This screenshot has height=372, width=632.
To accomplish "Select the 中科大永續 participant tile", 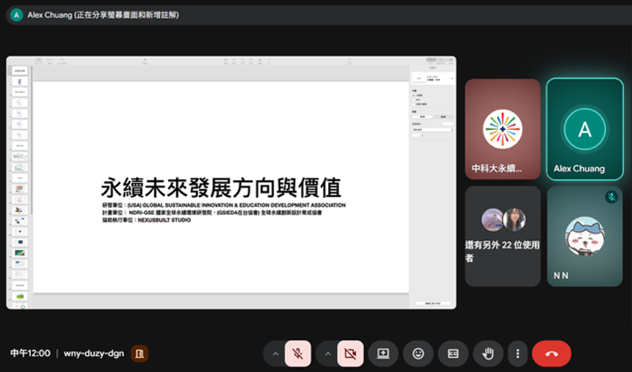I will (503, 129).
